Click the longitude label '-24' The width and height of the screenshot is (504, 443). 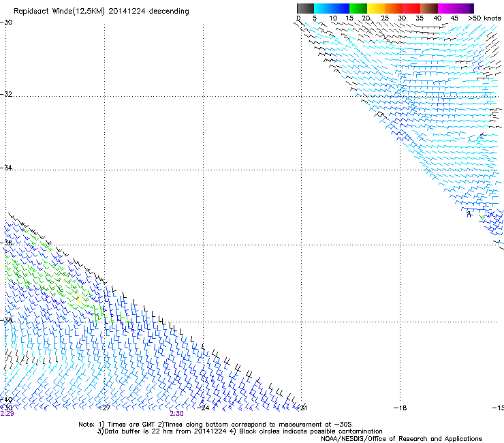tap(203, 408)
